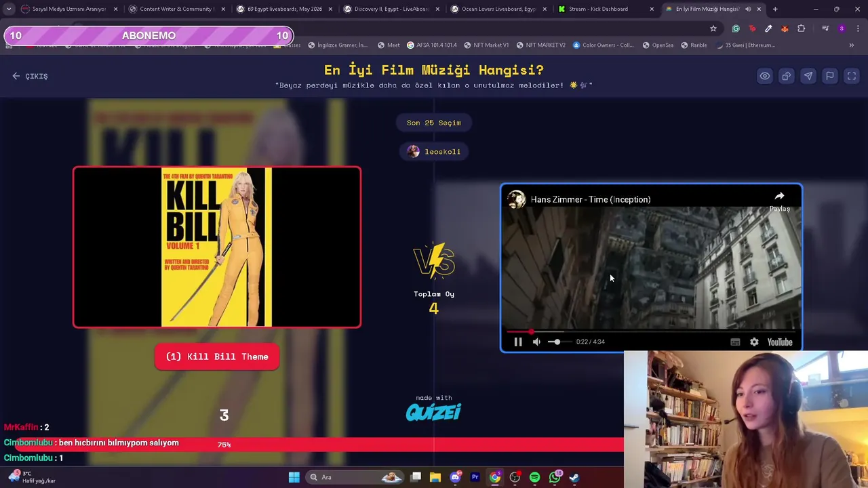Click the ÇIKIŞ exit label
This screenshot has height=488, width=868.
pyautogui.click(x=37, y=76)
